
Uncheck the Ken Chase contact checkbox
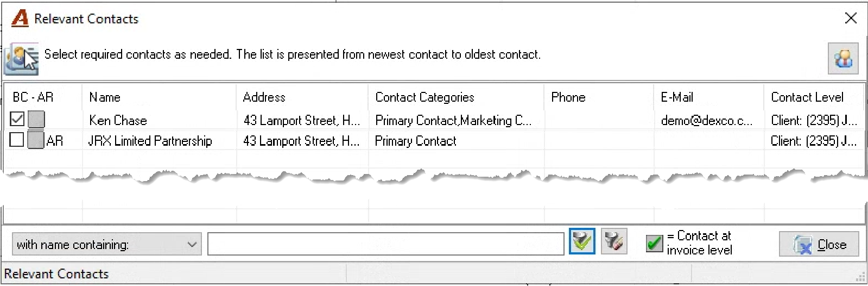tap(17, 119)
